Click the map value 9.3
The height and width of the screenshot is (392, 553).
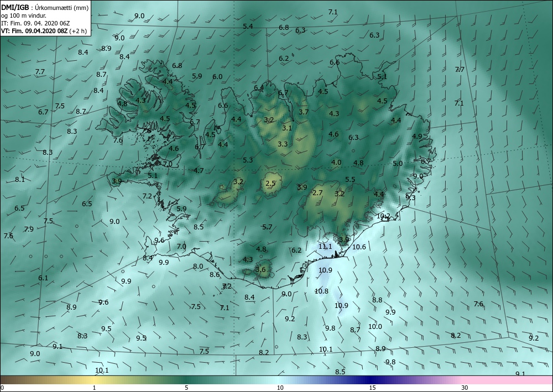pos(410,198)
